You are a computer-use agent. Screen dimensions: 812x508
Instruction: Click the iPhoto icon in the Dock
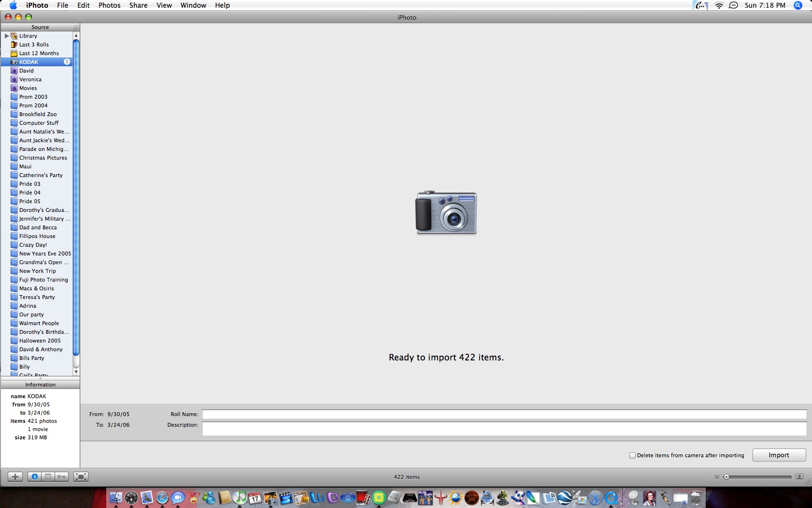pyautogui.click(x=271, y=497)
